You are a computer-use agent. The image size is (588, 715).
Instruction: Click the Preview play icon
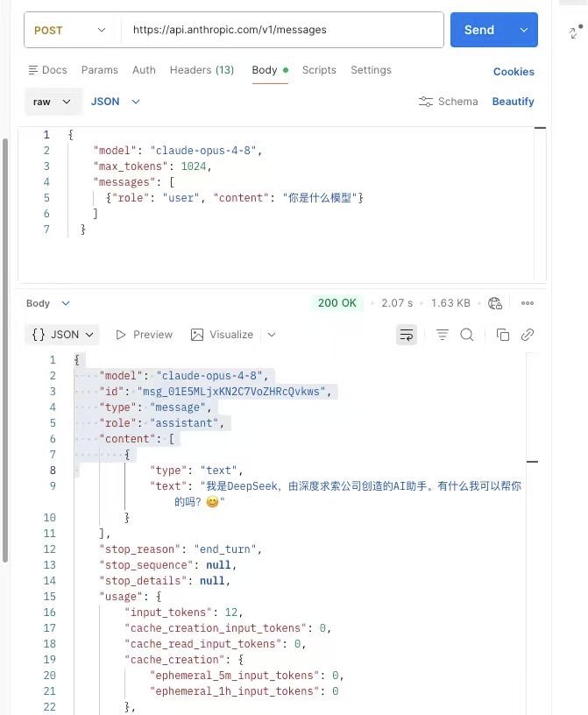(120, 335)
